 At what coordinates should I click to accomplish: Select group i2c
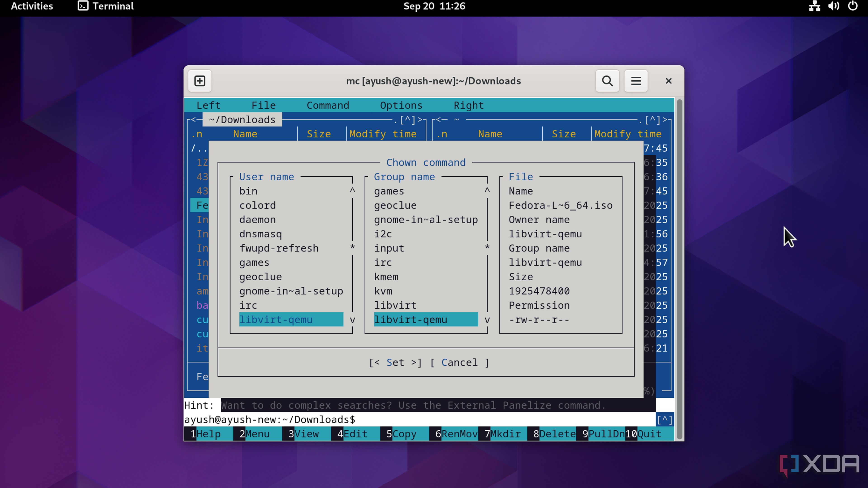(x=426, y=234)
